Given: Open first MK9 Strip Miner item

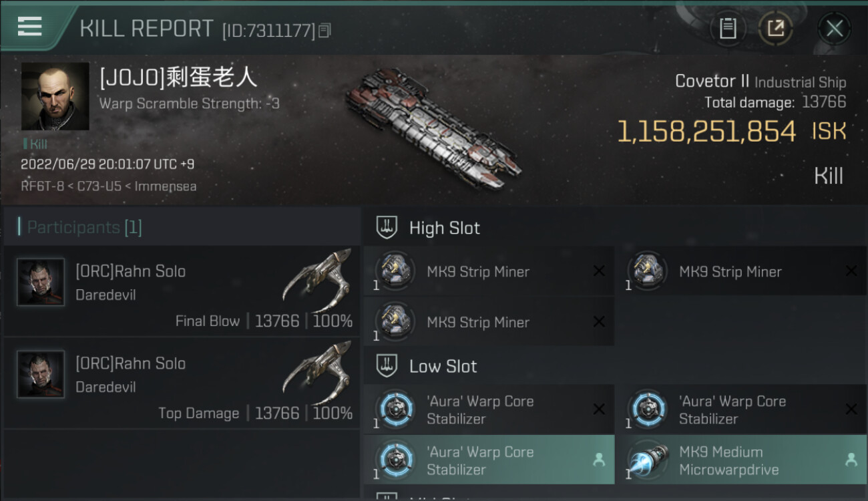Looking at the screenshot, I should point(489,271).
